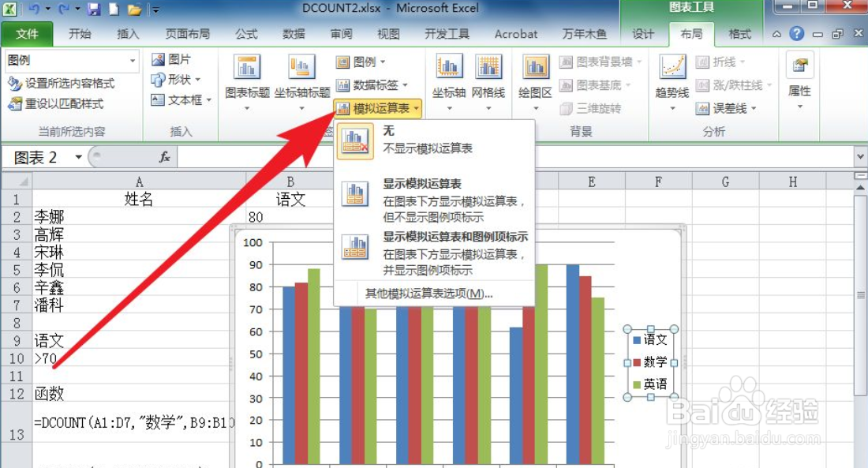This screenshot has height=468, width=868.
Task: Click cell containing 李娜
Action: [139, 216]
